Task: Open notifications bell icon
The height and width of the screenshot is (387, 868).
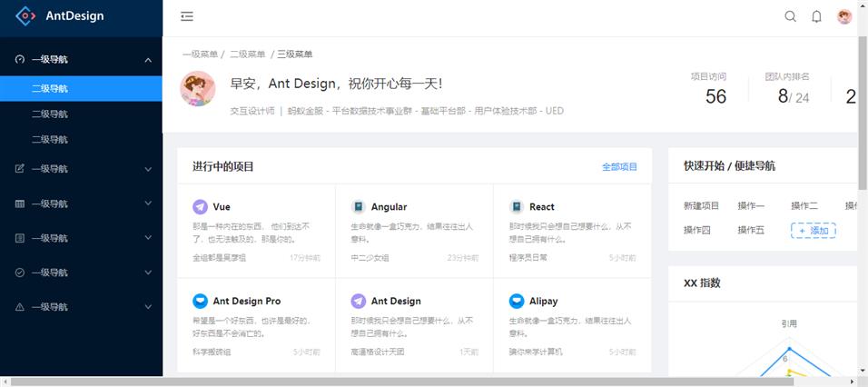Action: [x=816, y=16]
